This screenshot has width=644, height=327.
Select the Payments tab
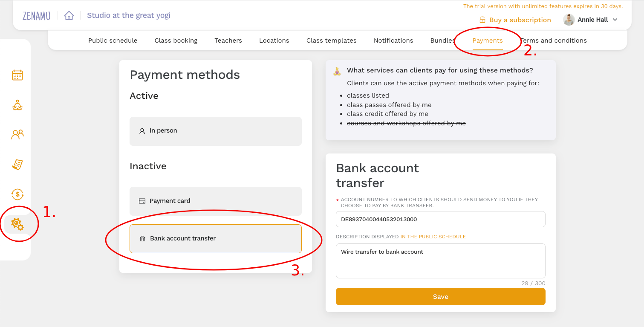(x=488, y=41)
